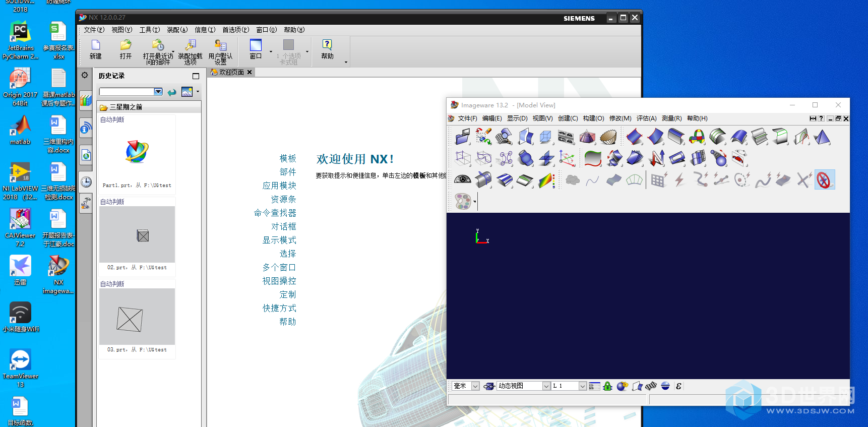Click the 显示模式 link on welcome page
The height and width of the screenshot is (427, 868).
click(x=279, y=240)
